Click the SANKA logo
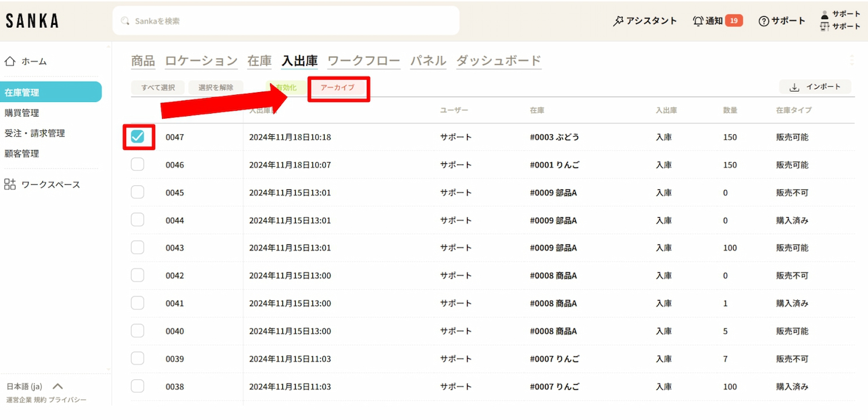The image size is (868, 420). [32, 21]
